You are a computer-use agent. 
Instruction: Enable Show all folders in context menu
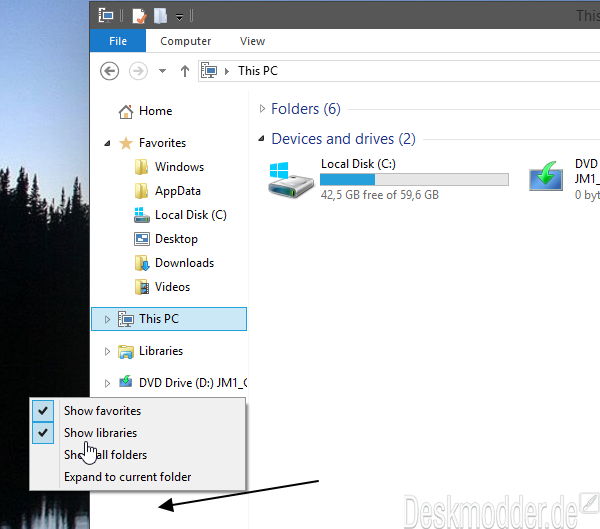click(138, 455)
